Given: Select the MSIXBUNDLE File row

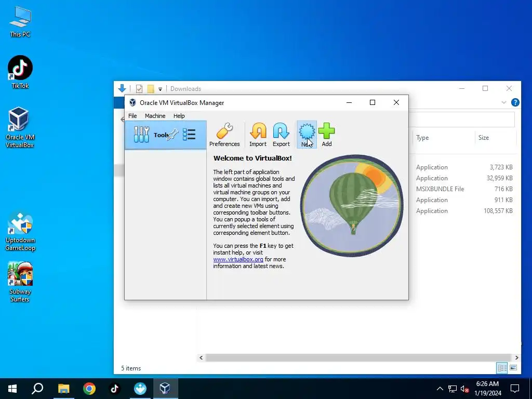Looking at the screenshot, I should (464, 189).
